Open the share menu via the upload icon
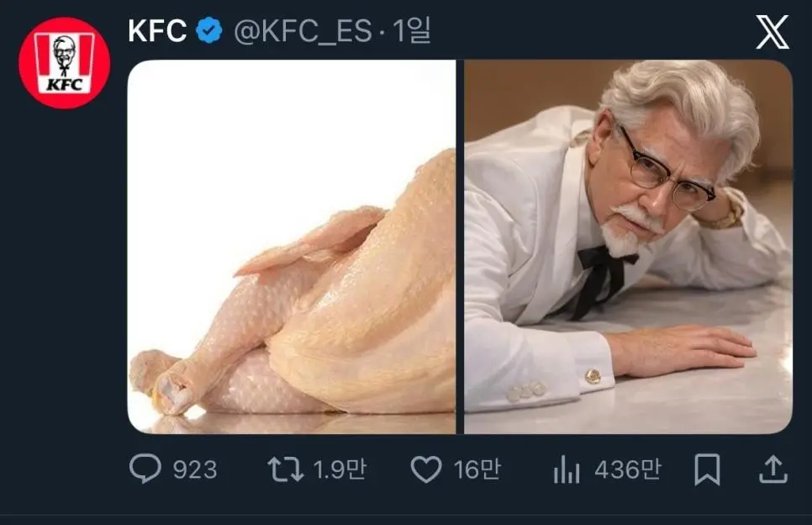This screenshot has height=525, width=812. click(x=772, y=469)
